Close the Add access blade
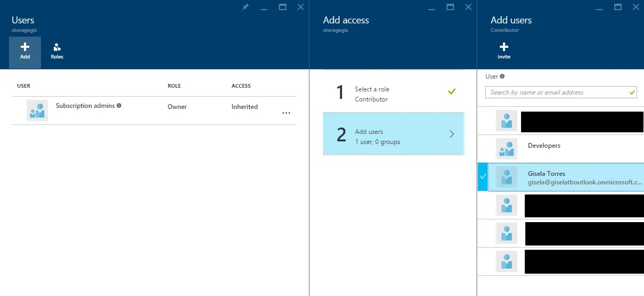 [468, 7]
